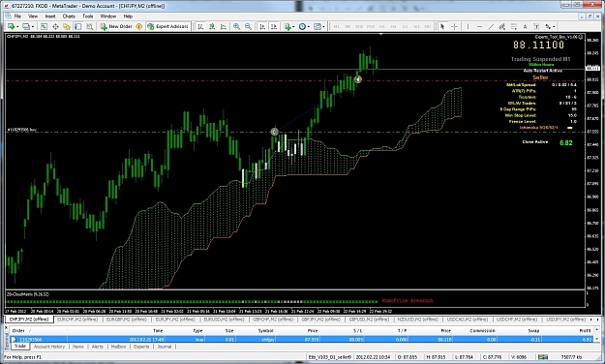
Task: Expand the Templates dropdown arrow
Action: pos(323,27)
